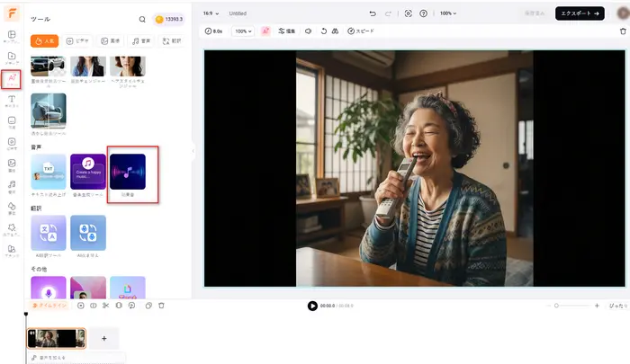Open the image sidebar icon

[12, 165]
